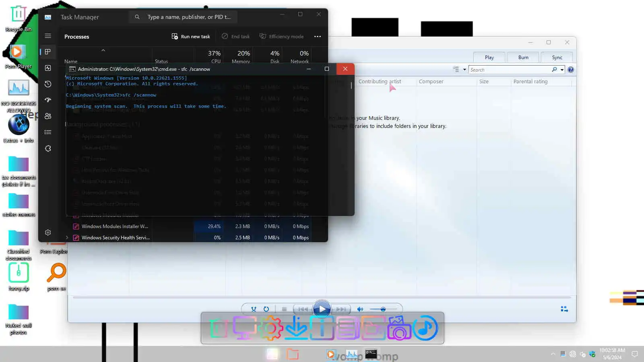Collapse the Task Manager column header chevron
Screen dimensions: 644x362
(103, 50)
